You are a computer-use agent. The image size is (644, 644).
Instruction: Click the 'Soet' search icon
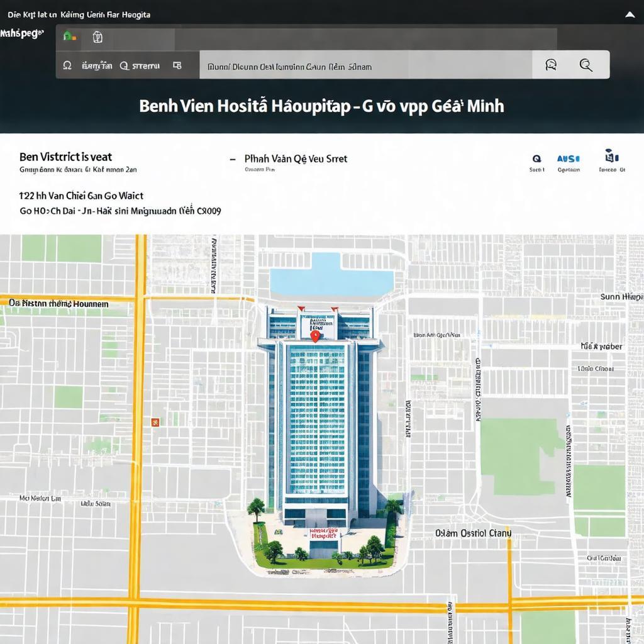[536, 159]
